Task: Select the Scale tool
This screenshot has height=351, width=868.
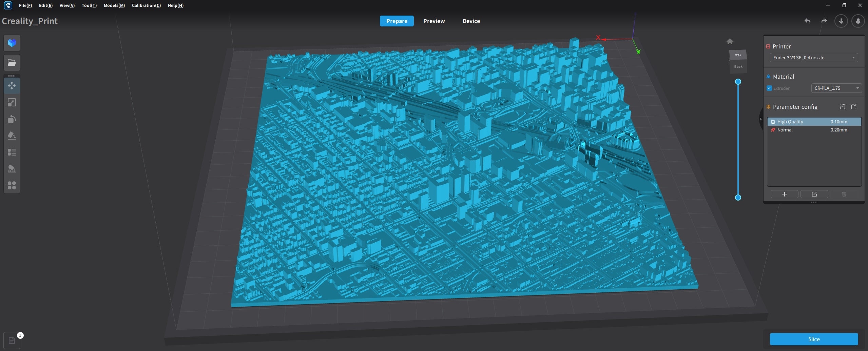Action: (12, 102)
